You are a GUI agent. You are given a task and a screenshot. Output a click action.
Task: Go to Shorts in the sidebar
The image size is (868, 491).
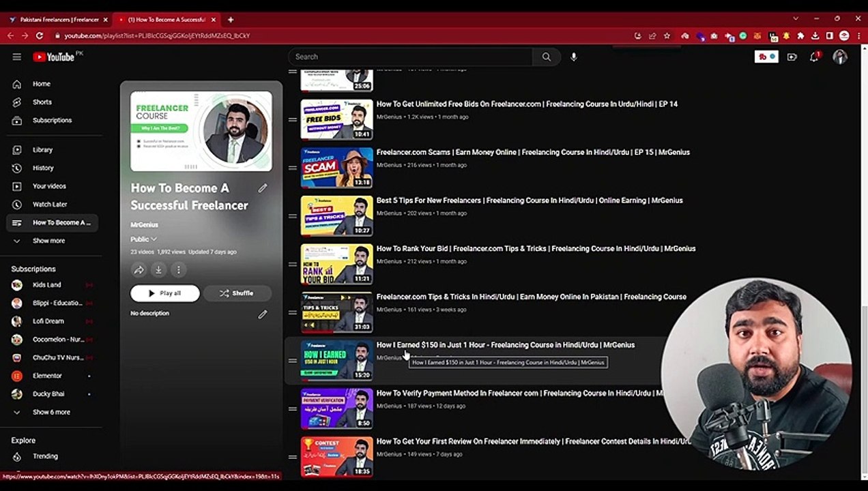42,102
